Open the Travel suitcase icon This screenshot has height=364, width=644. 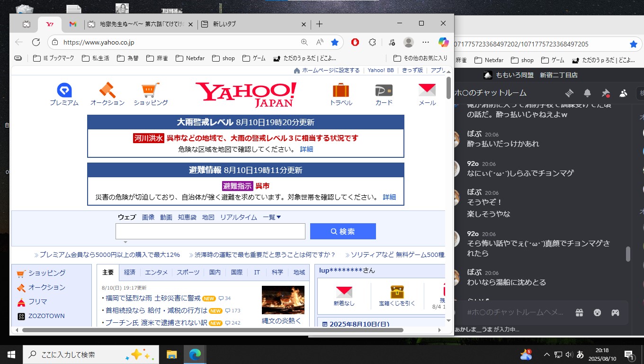(341, 90)
